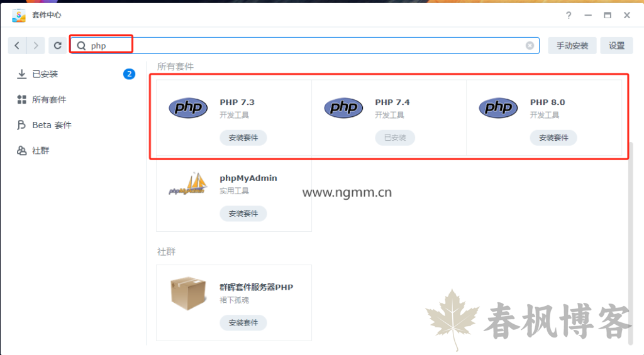Click the vertical scrollbar on the right
Viewport: 644px width, 355px height.
point(631,243)
